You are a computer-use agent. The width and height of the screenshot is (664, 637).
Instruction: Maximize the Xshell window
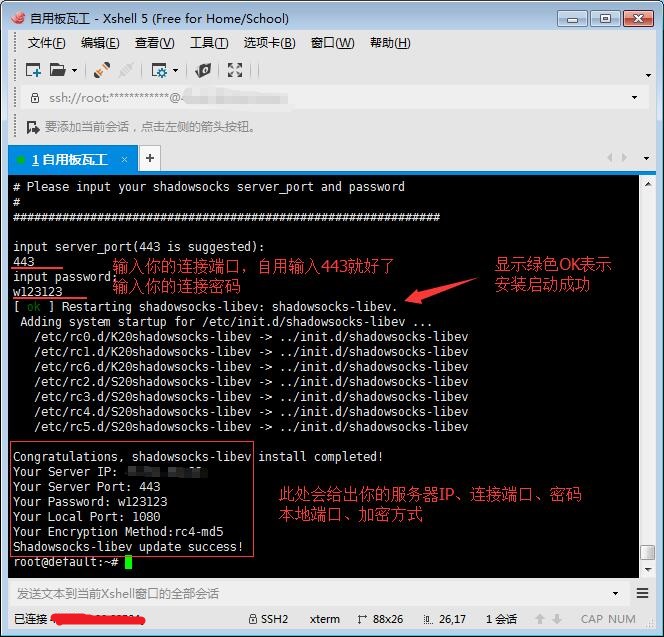tap(605, 19)
